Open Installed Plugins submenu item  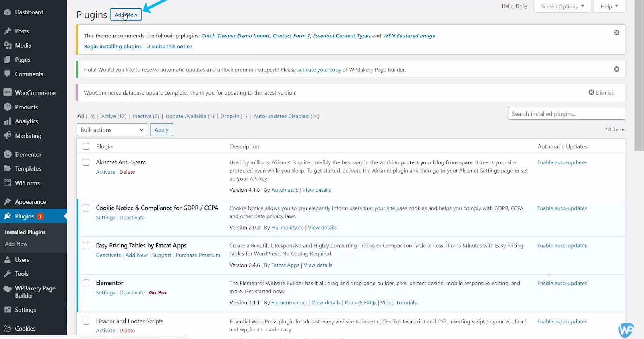pos(25,232)
